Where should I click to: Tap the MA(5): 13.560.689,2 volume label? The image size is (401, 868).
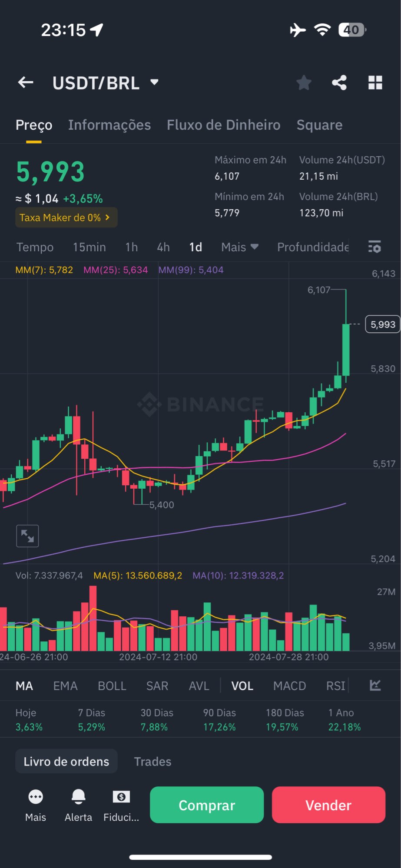(138, 575)
